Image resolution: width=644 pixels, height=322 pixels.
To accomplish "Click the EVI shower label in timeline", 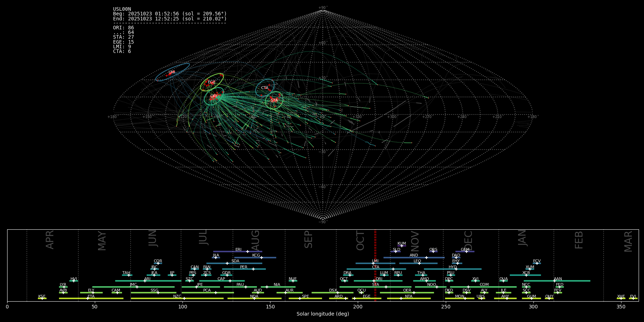I will point(633,297).
